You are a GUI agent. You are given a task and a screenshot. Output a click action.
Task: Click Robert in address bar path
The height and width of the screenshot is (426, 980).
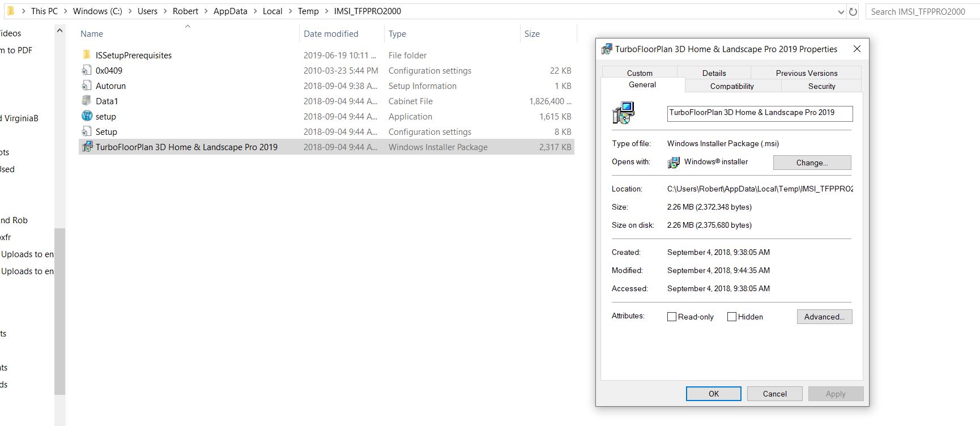185,11
